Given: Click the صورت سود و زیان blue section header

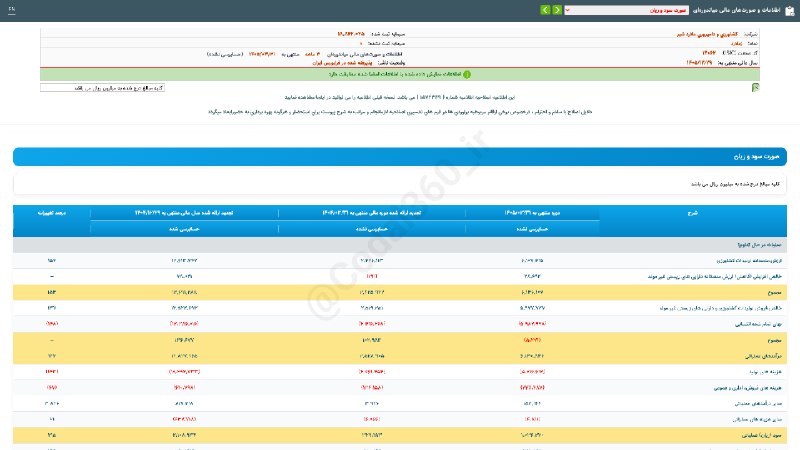Looking at the screenshot, I should 399,157.
